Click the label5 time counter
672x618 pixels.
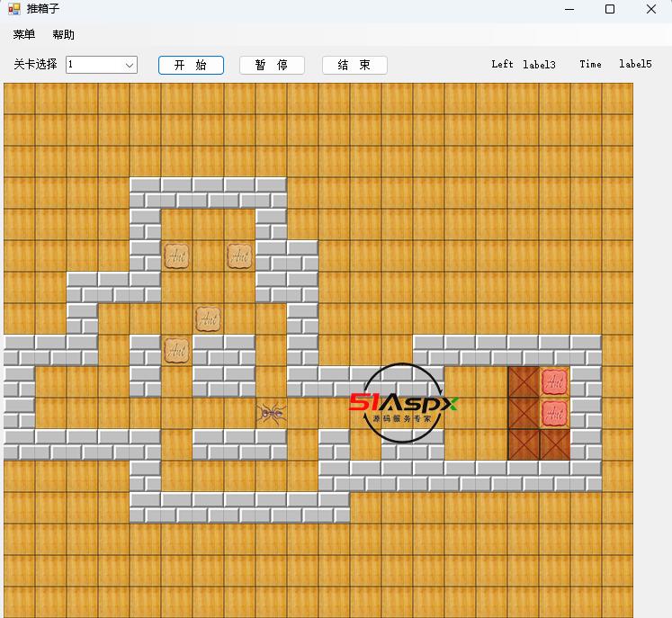click(635, 65)
